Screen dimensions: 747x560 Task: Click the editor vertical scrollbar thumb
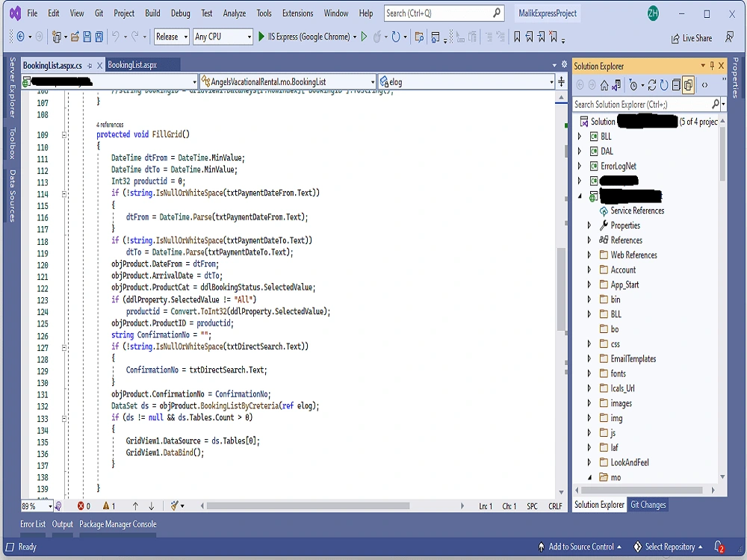pos(561,290)
